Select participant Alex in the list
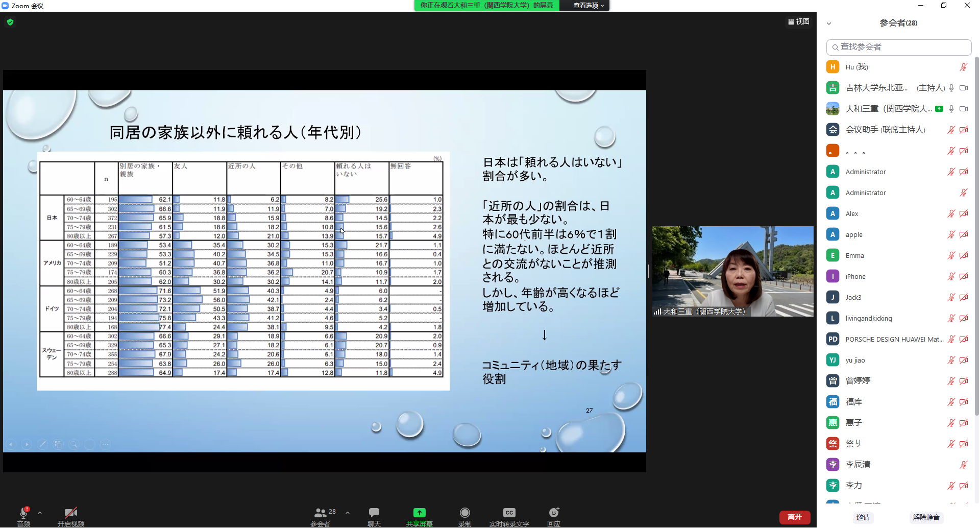 click(x=851, y=213)
